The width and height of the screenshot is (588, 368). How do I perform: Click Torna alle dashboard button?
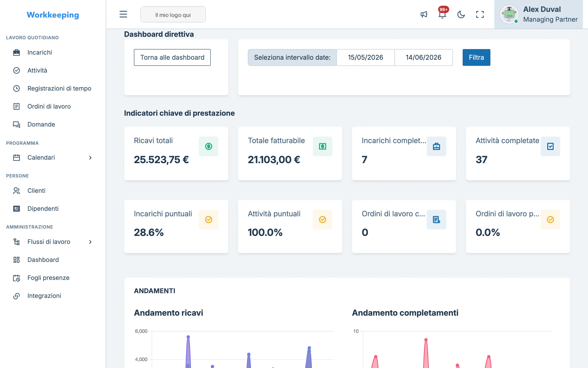(172, 57)
